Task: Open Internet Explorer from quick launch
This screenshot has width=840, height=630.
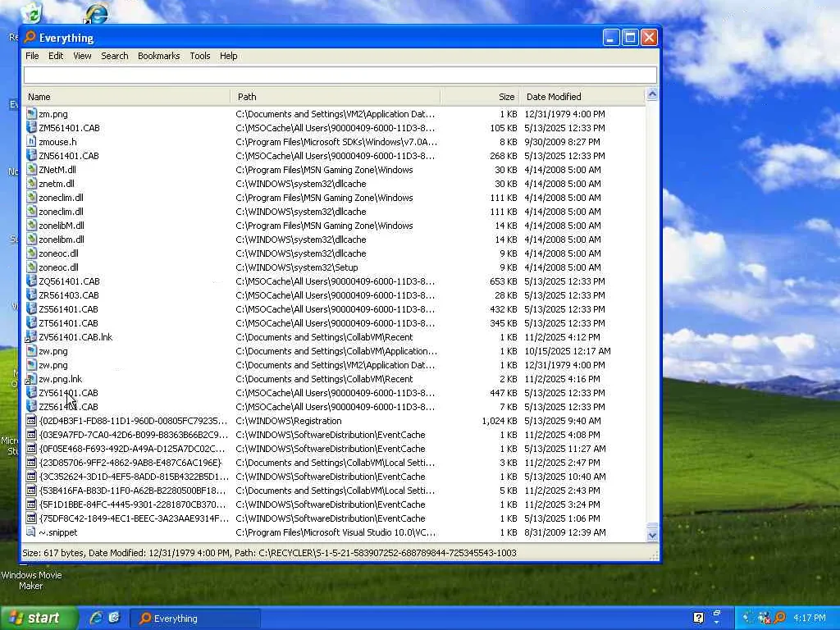Action: tap(96, 618)
